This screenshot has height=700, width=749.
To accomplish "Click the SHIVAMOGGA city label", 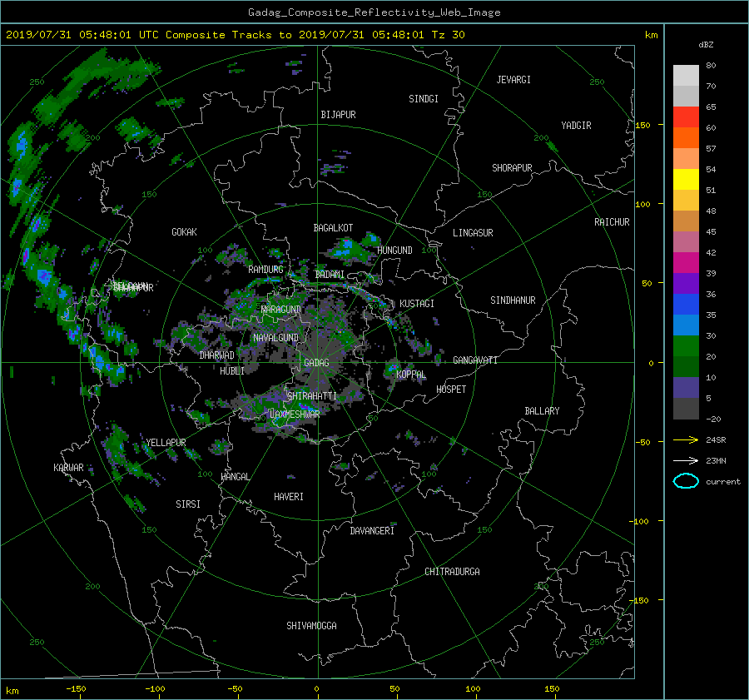I will pyautogui.click(x=311, y=626).
